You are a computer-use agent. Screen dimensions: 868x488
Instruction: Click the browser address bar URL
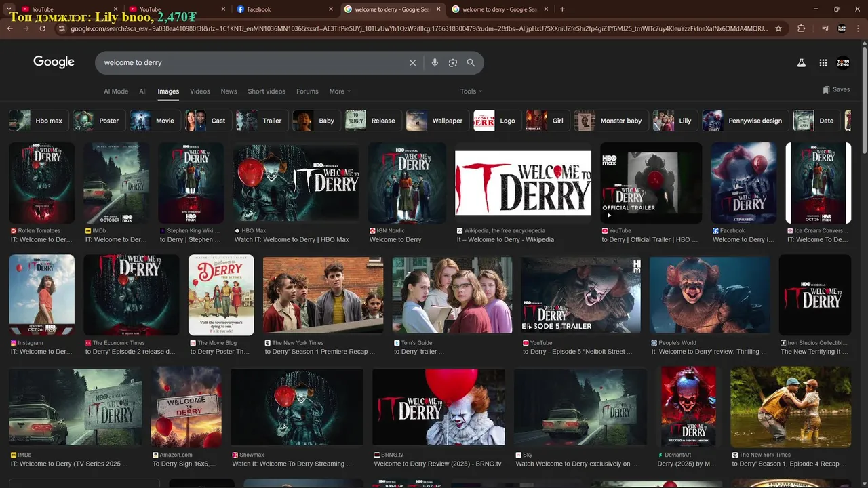coord(419,28)
